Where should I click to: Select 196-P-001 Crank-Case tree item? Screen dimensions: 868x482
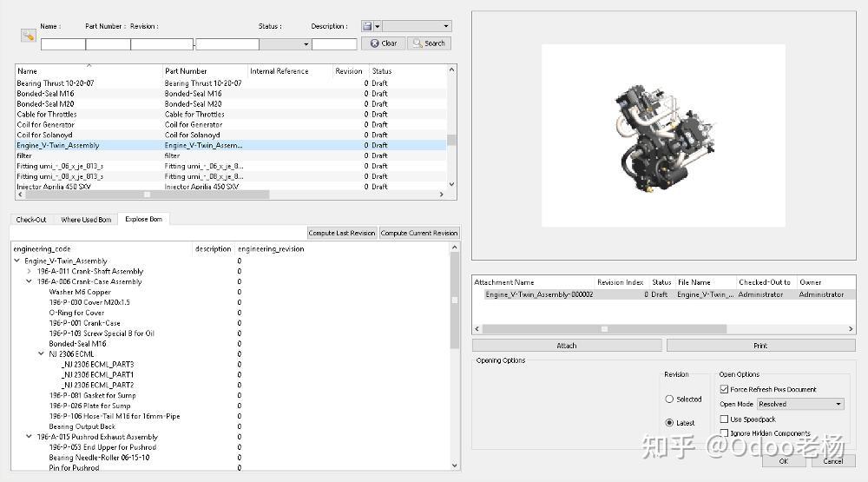pos(84,323)
